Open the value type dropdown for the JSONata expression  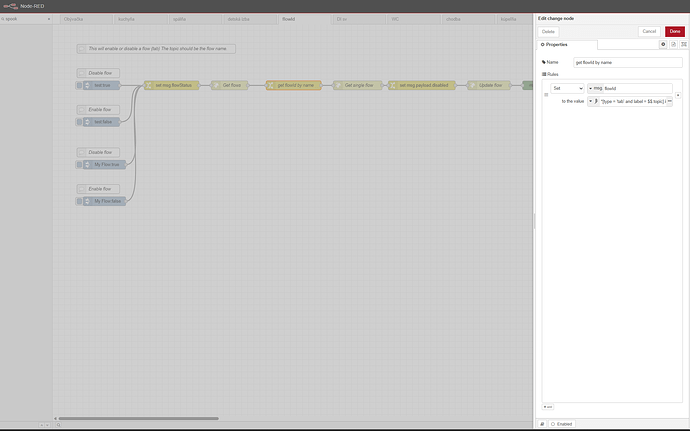(593, 101)
